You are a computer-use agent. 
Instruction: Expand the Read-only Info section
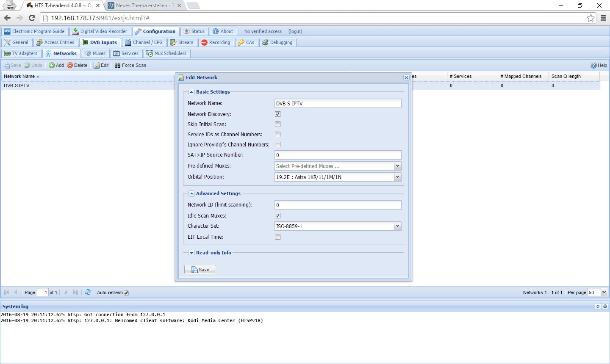(191, 253)
